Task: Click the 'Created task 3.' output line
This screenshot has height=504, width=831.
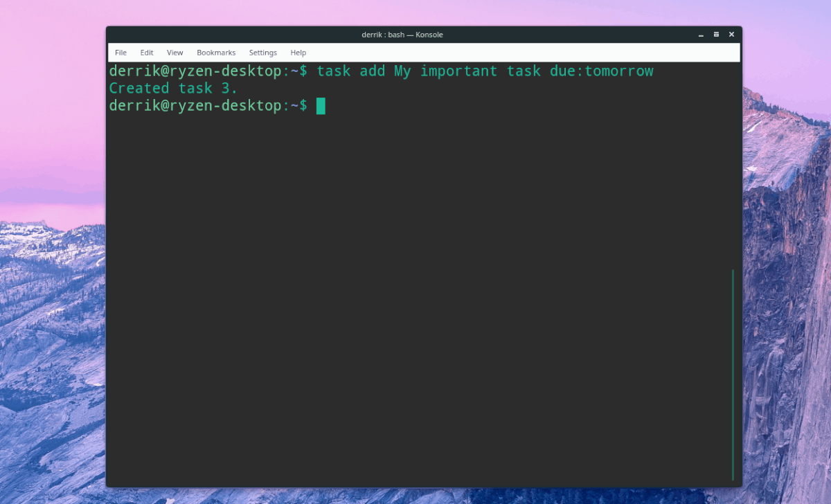Action: 172,88
